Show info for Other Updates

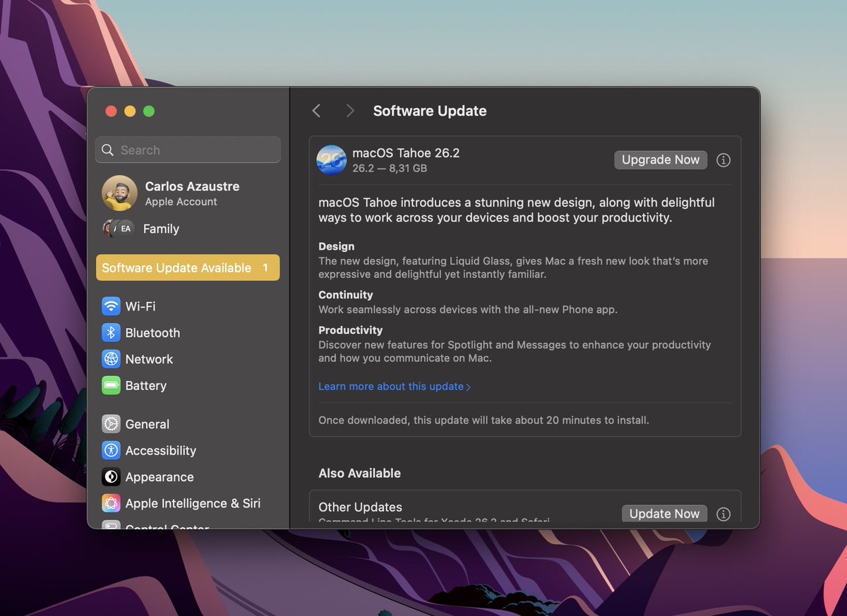[723, 514]
